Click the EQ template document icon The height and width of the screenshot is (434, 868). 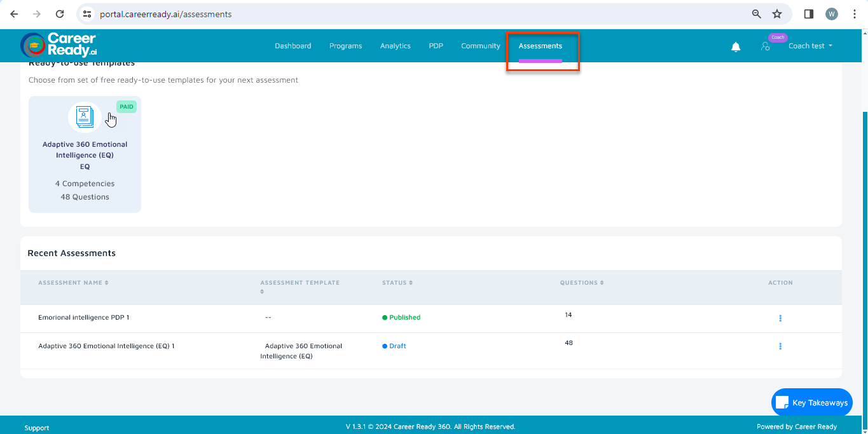coord(85,117)
